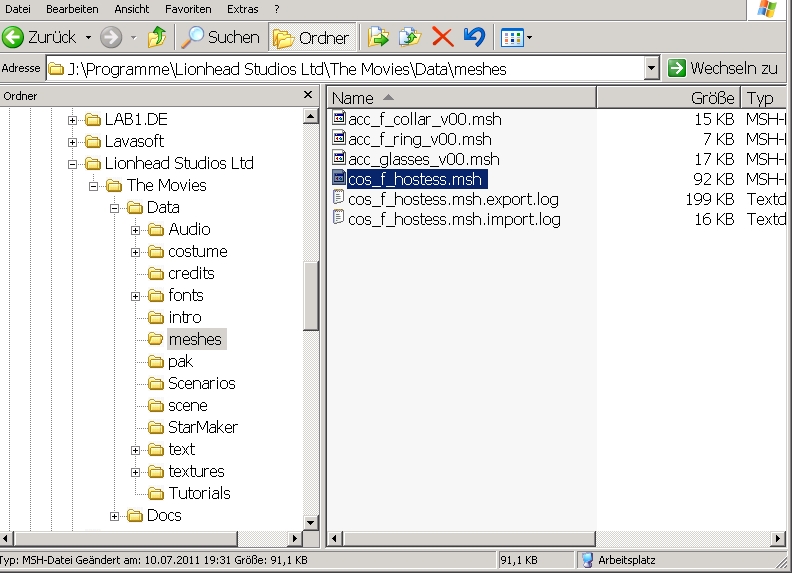Click the blue undo arrow icon
Screen dimensions: 792x573
point(474,38)
